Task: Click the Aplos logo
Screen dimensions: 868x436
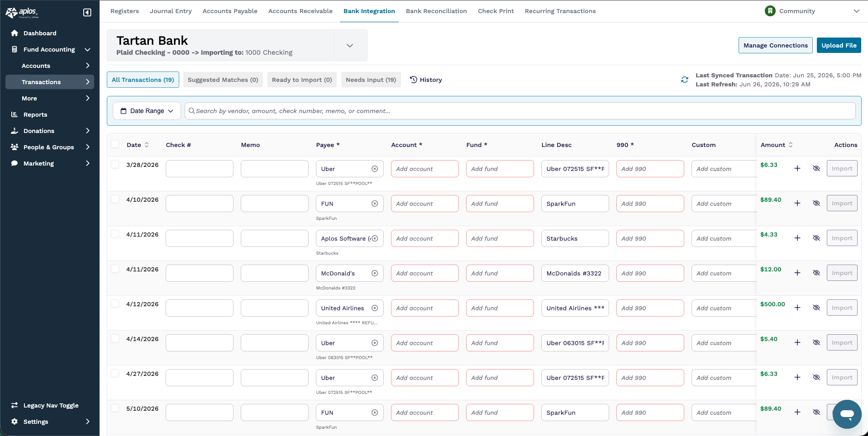Action: 22,13
